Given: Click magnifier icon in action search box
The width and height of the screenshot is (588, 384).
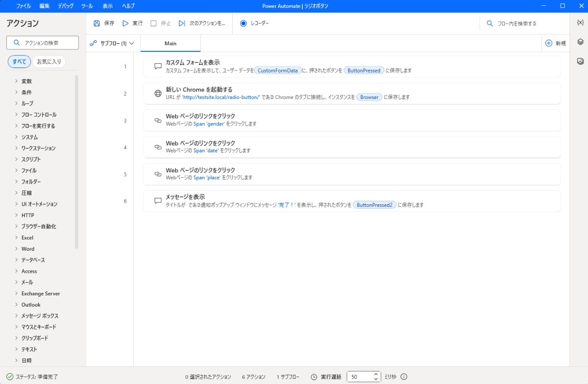Looking at the screenshot, I should (17, 43).
